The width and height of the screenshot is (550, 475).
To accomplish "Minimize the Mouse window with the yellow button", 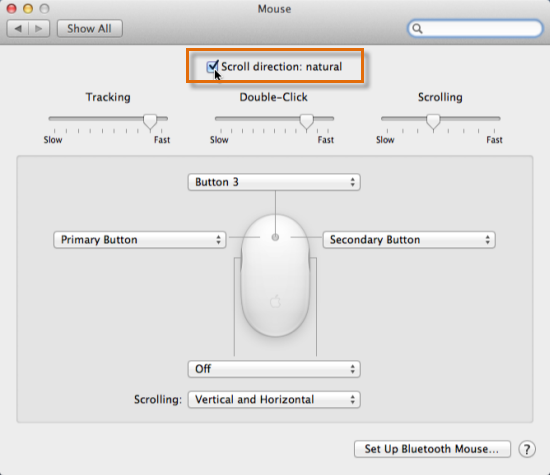I will tap(28, 8).
